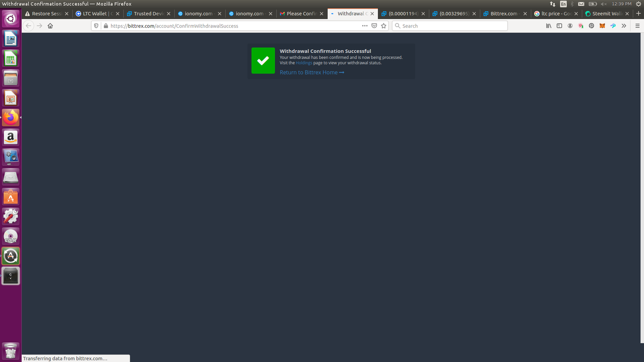Image resolution: width=644 pixels, height=362 pixels.
Task: Click the Firefox icon in the dock
Action: pyautogui.click(x=11, y=118)
